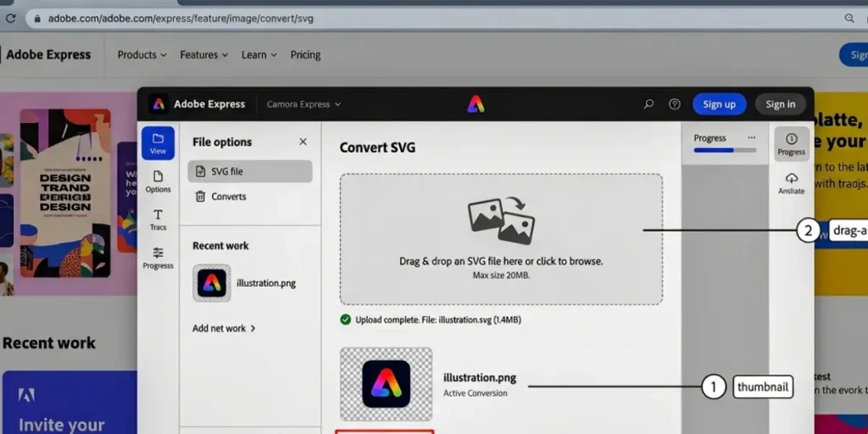The image size is (868, 434).
Task: Click the drag & drop SVG upload area
Action: coord(501,239)
